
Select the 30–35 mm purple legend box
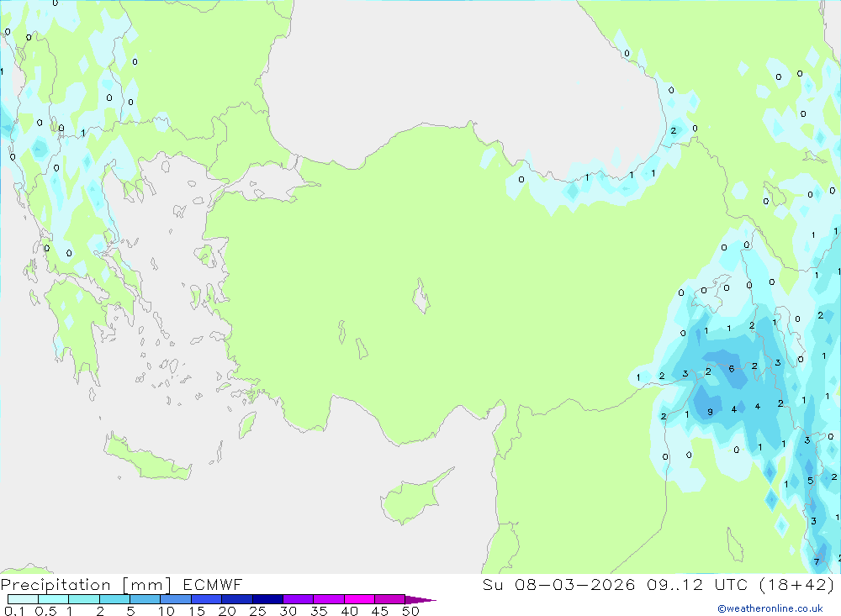point(298,599)
